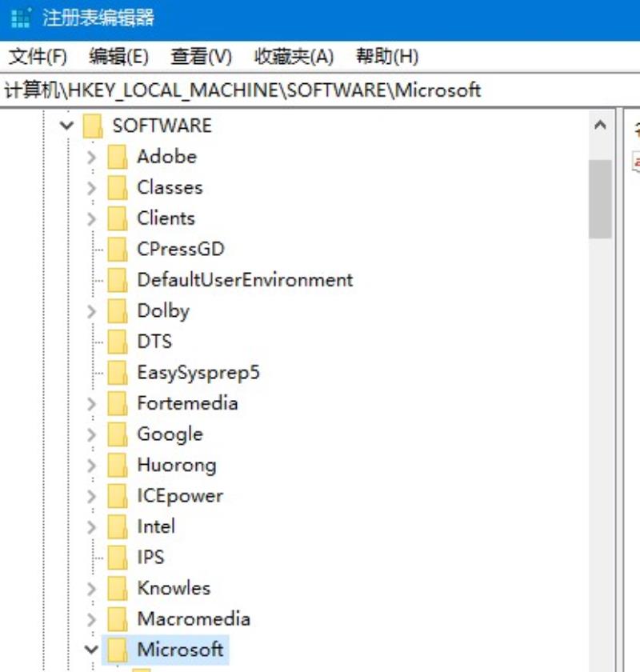Screen dimensions: 640x672
Task: Select the Adobe key label
Action: tap(166, 157)
